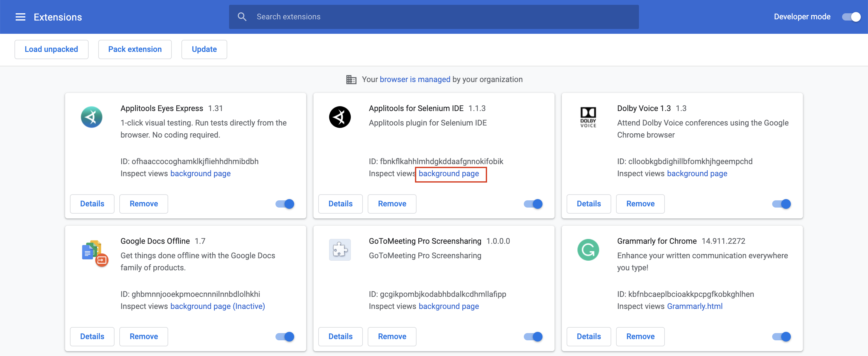Inspect background page of GoToMeeting Pro Screensharing
This screenshot has width=868, height=356.
point(449,307)
